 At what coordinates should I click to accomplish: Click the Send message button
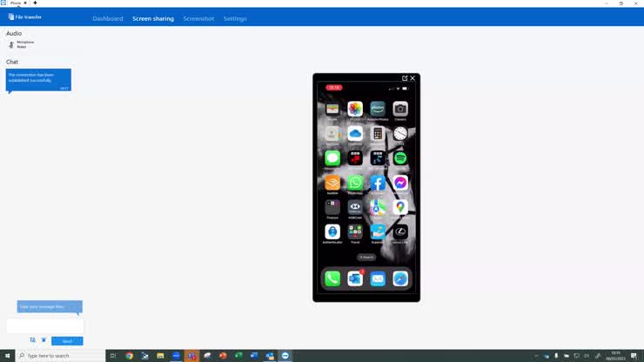tap(67, 341)
